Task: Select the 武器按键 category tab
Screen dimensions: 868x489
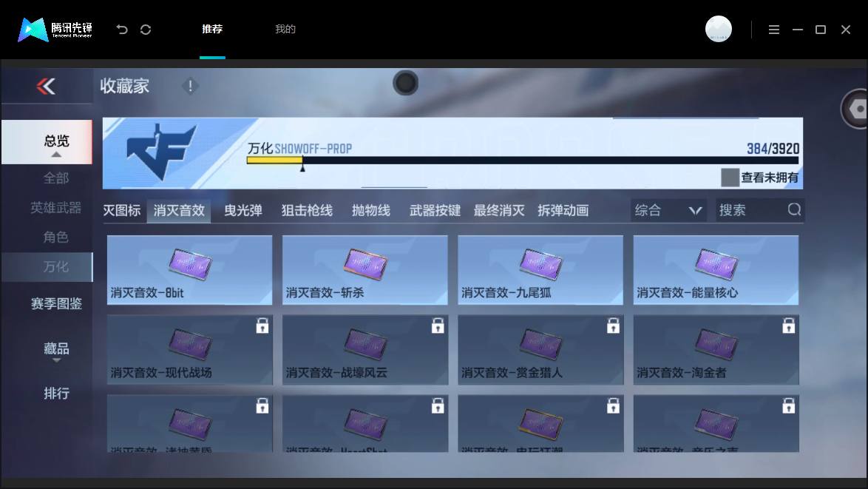Action: (435, 210)
